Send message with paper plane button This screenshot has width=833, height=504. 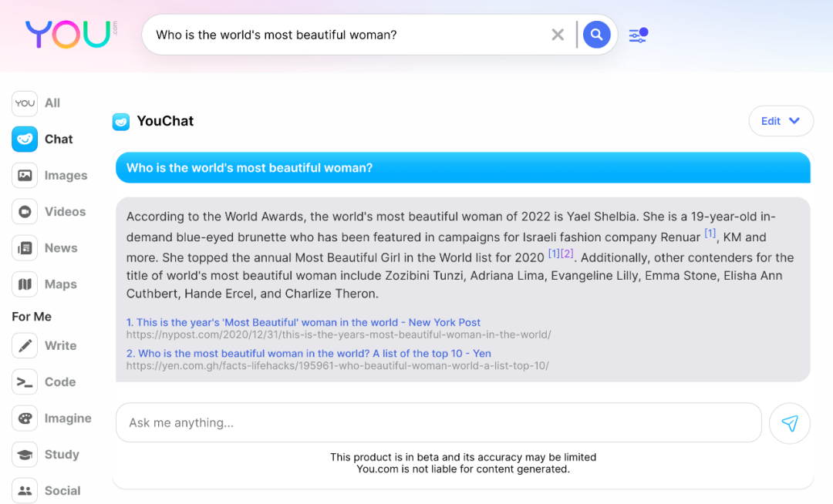(790, 423)
